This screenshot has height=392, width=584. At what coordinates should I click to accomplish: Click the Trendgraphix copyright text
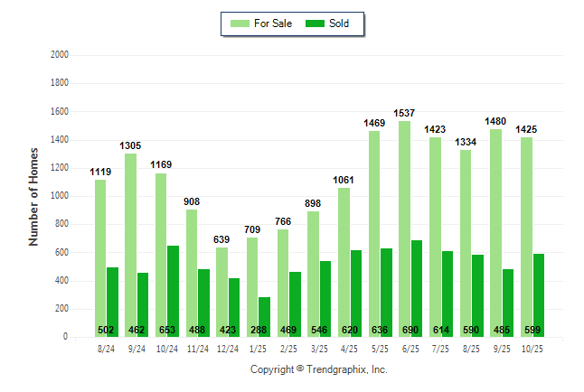[x=318, y=370]
